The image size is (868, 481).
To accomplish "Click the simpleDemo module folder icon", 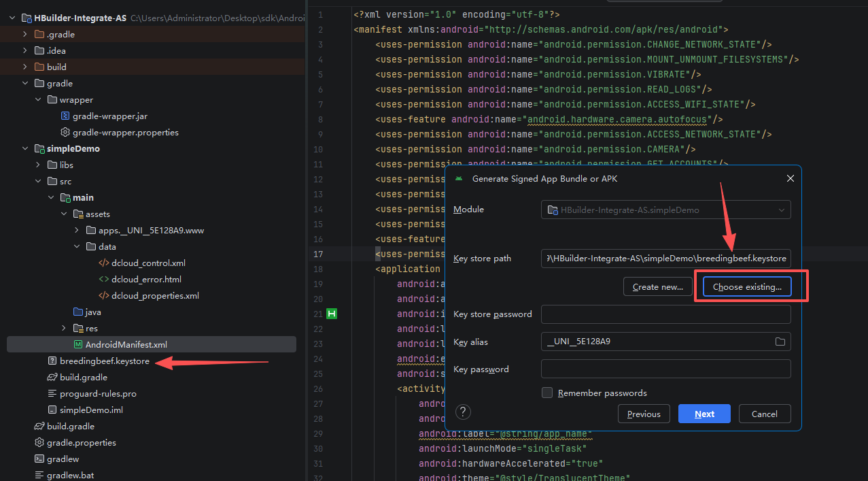I will tap(39, 148).
